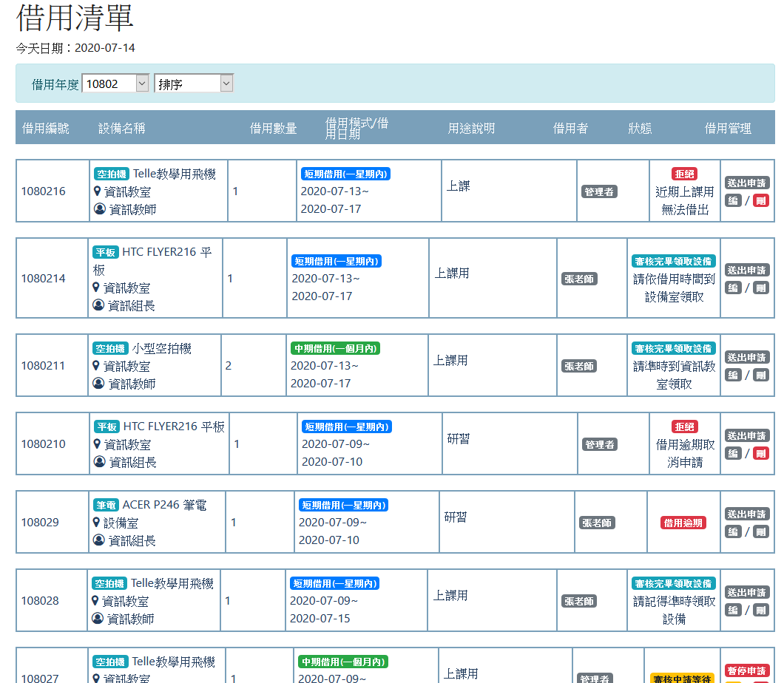
Task: Click location pin icon in row 1080216
Action: coord(98,191)
